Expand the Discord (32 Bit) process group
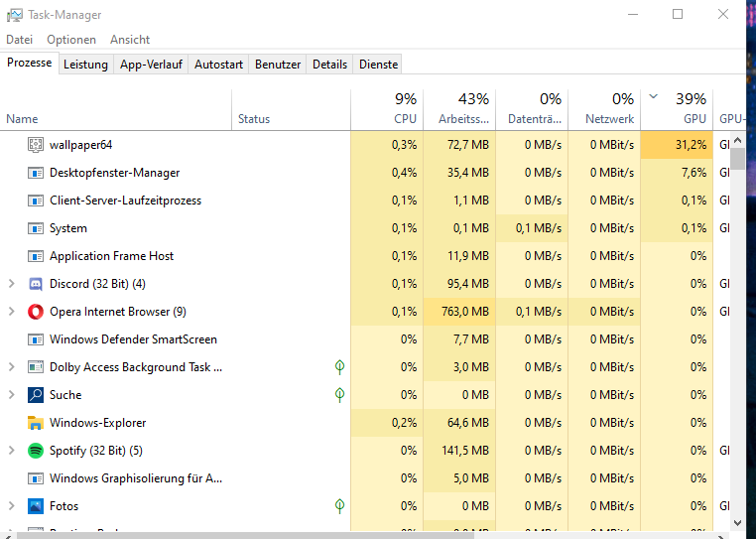 point(12,284)
